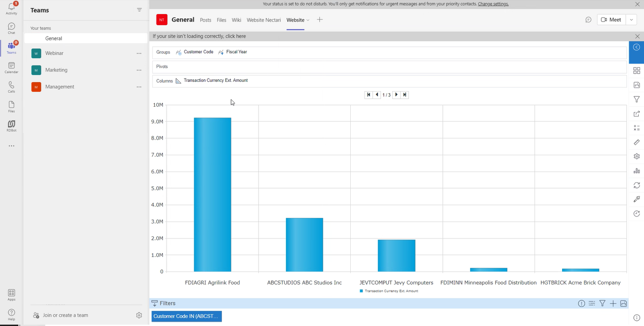644x326 pixels.
Task: Collapse the right side panel with blue arrow
Action: [636, 47]
